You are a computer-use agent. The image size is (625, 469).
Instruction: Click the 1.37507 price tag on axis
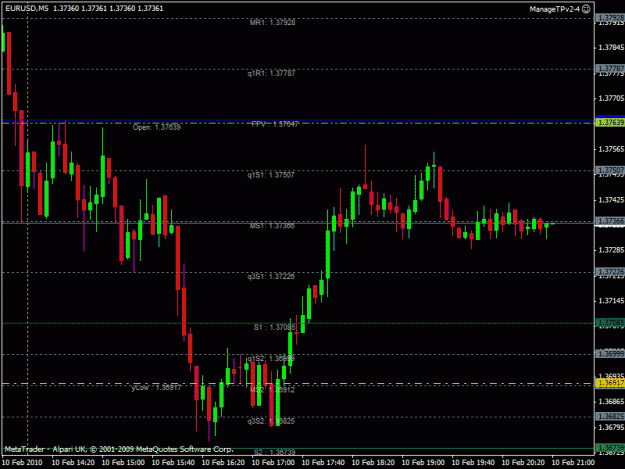coord(610,170)
